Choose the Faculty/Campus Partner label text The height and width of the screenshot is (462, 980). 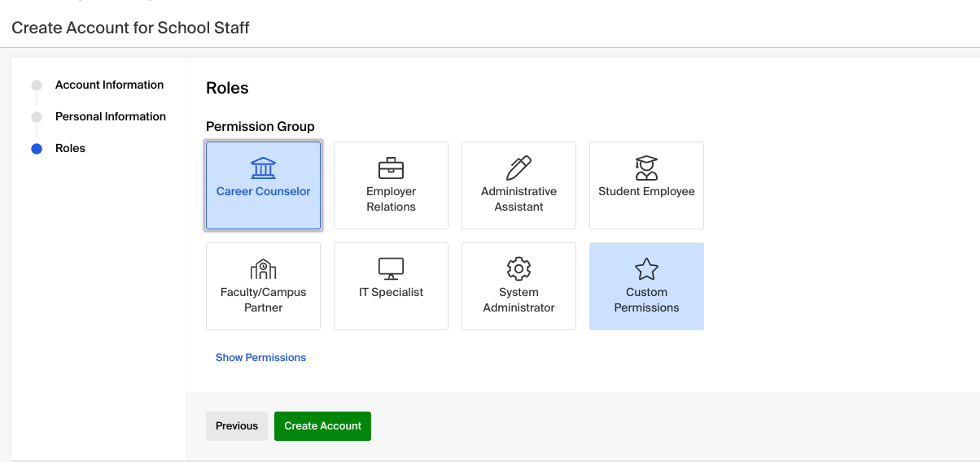[263, 300]
